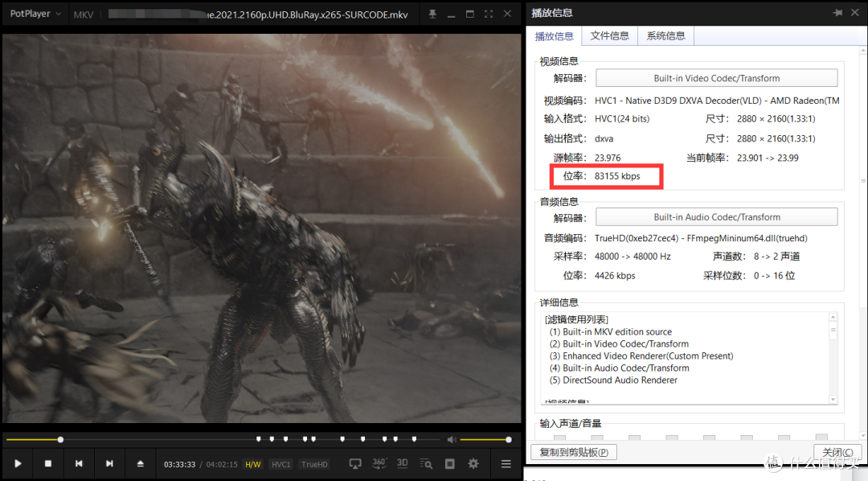The width and height of the screenshot is (868, 481).
Task: Click the 关闭(C) button
Action: pos(837,452)
